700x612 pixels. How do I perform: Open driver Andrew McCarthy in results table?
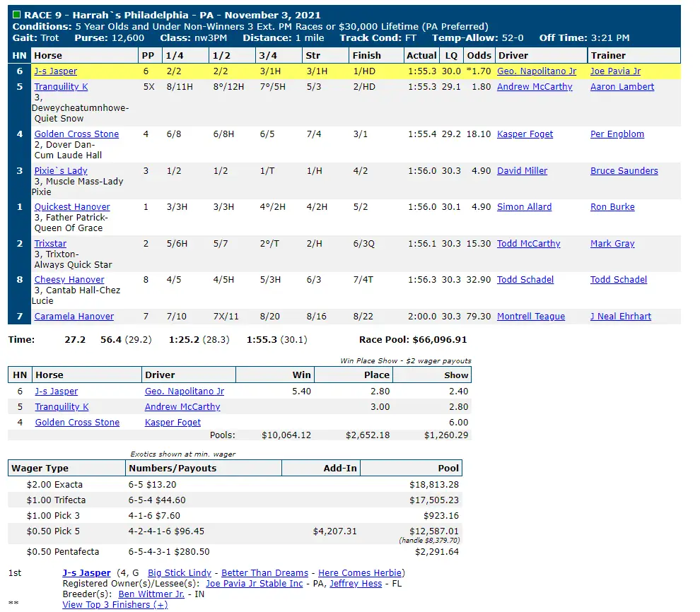(x=535, y=86)
